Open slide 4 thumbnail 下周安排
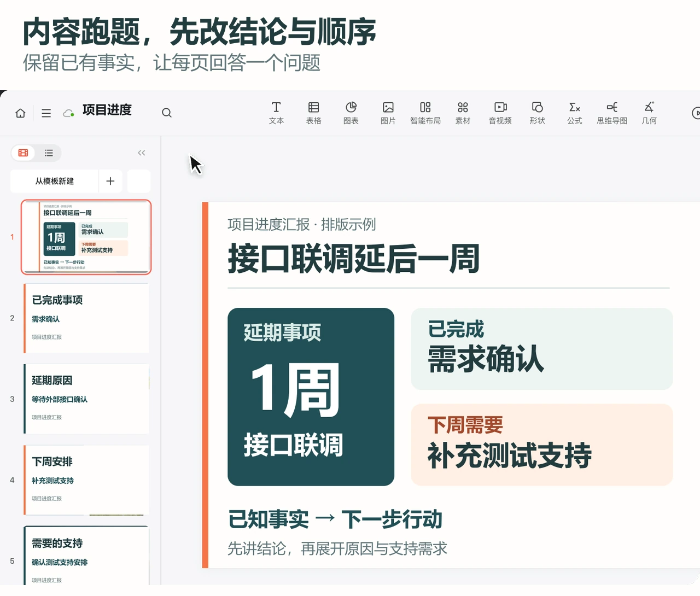700x596 pixels. coord(86,480)
